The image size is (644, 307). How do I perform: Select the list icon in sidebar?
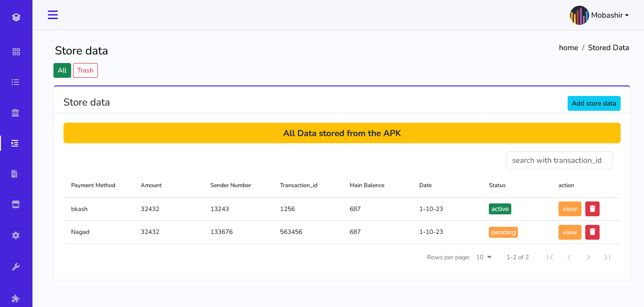16,82
